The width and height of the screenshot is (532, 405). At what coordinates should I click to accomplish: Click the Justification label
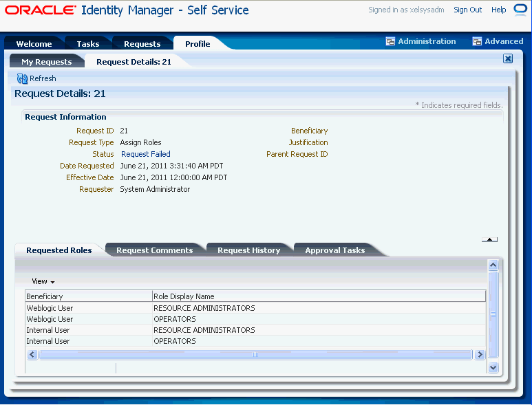[x=308, y=142]
